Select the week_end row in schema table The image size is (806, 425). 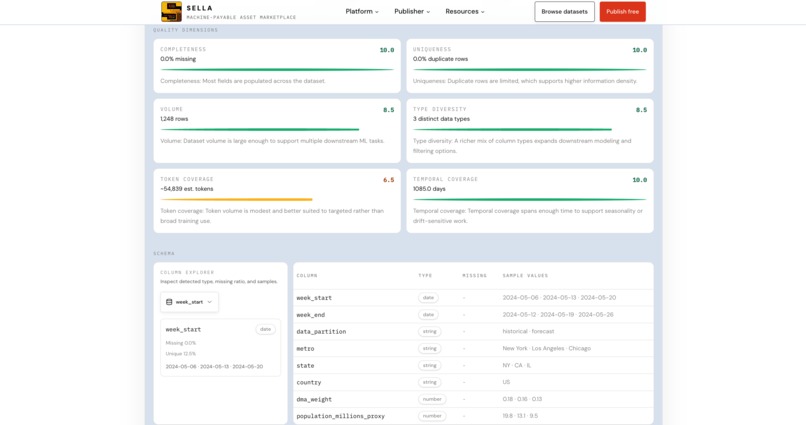click(x=473, y=315)
